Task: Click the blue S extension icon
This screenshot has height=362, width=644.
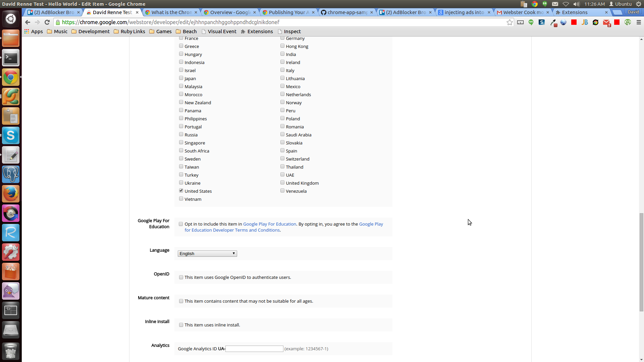Action: point(542,22)
